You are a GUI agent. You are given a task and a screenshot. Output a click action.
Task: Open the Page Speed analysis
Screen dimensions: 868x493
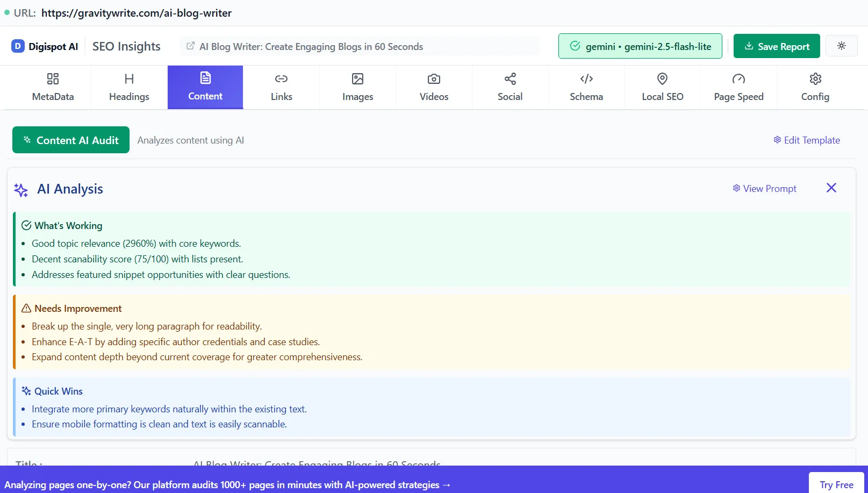[x=738, y=87]
